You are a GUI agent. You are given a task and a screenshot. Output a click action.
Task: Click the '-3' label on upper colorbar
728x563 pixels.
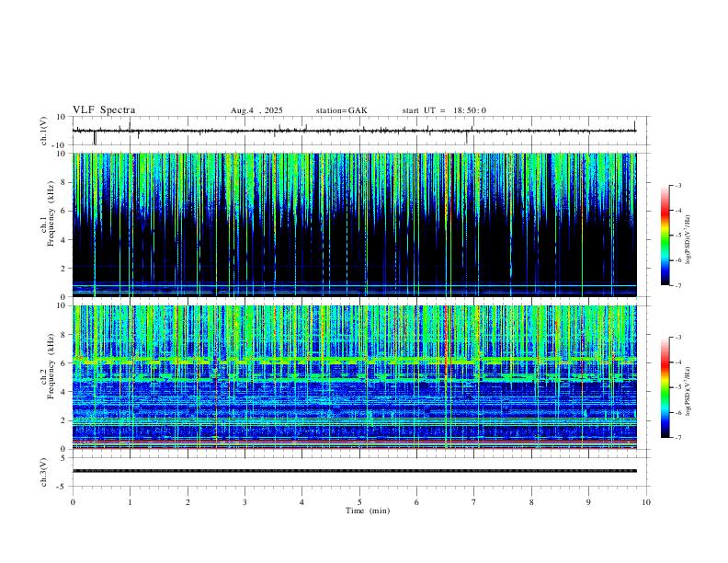click(678, 185)
